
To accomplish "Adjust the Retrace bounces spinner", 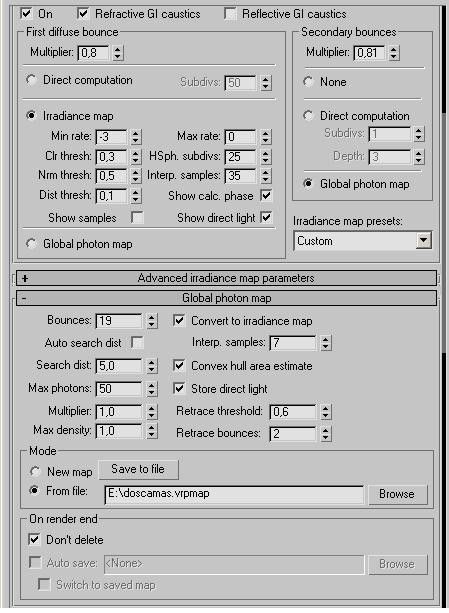I will [326, 434].
